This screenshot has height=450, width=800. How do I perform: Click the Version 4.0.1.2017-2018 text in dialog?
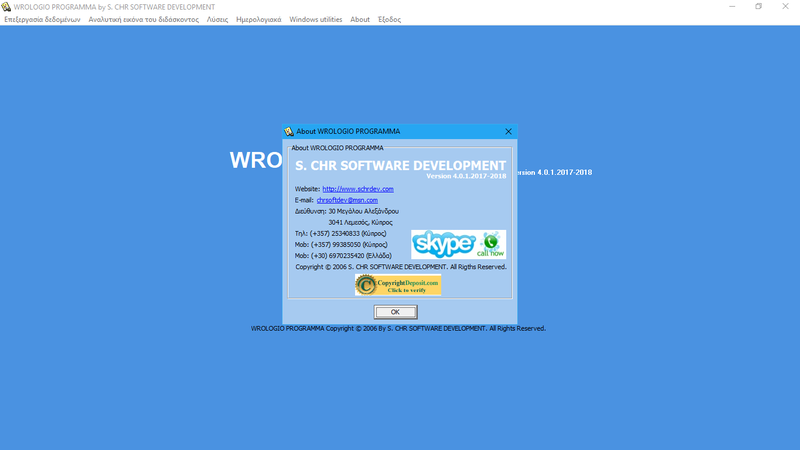tap(466, 176)
